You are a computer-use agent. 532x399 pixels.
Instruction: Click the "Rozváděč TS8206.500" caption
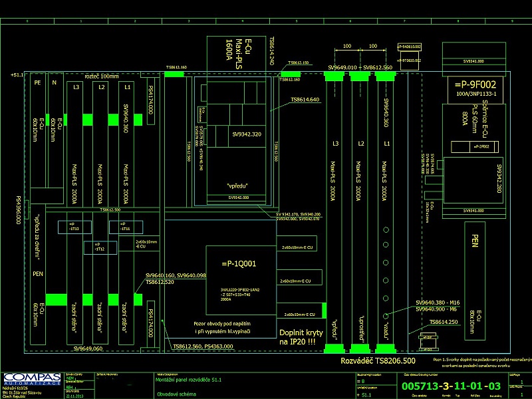coord(378,360)
